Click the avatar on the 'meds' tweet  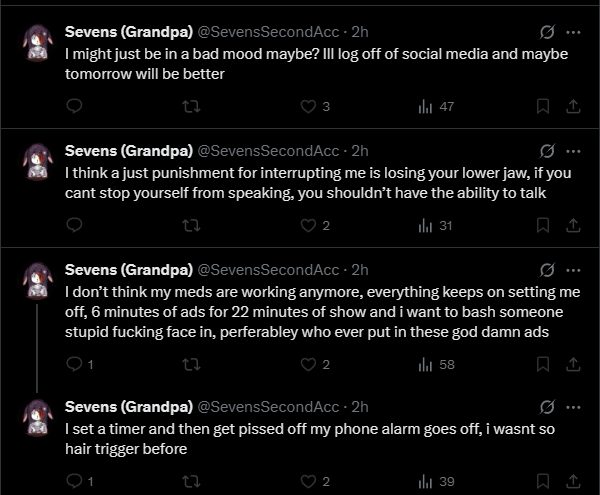[x=38, y=281]
